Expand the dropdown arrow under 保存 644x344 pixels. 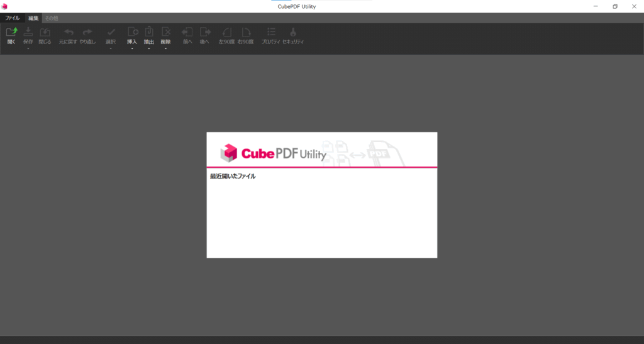click(28, 48)
